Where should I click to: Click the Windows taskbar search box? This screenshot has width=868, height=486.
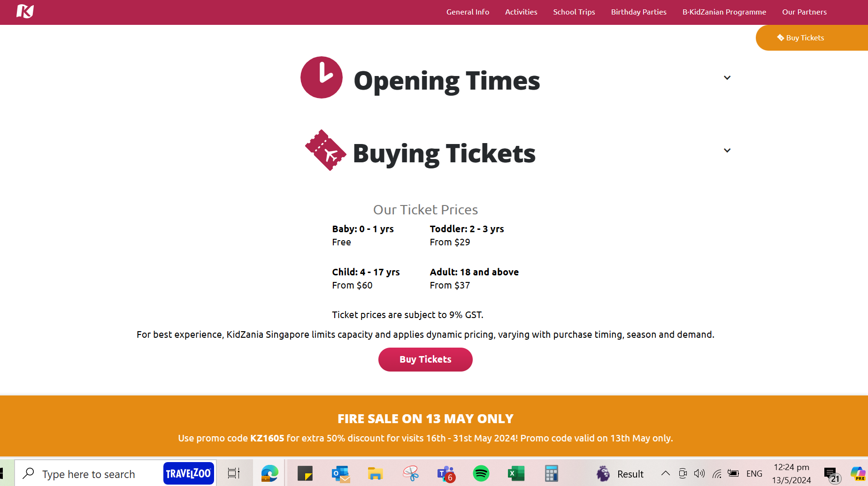pos(89,474)
